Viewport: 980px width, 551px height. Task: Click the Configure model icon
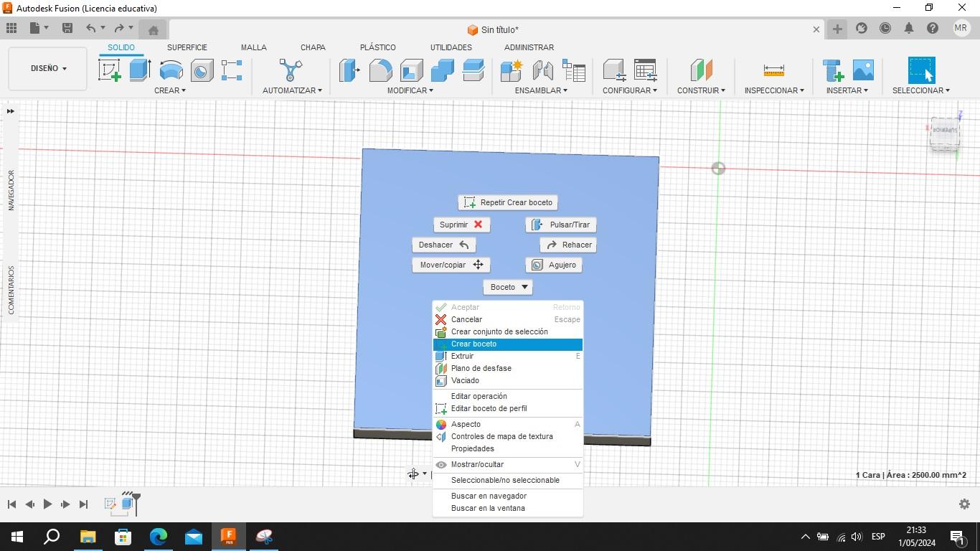click(614, 70)
